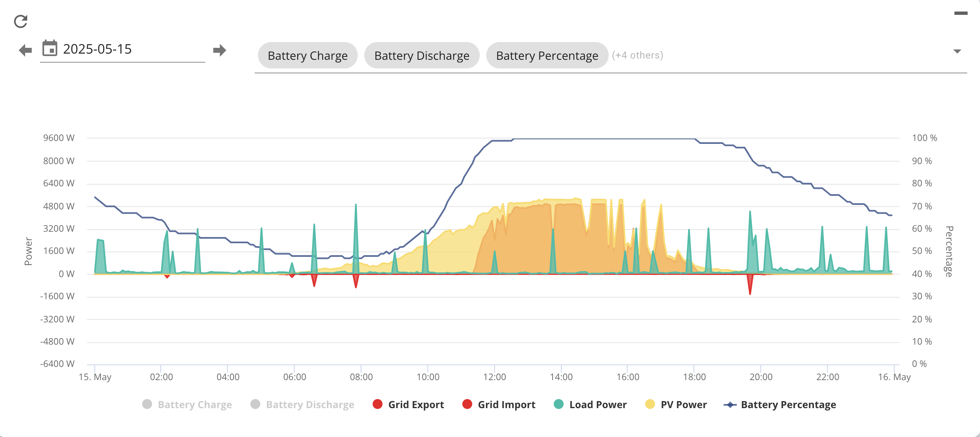Image resolution: width=980 pixels, height=437 pixels.
Task: Click the Percentage axis title
Action: pyautogui.click(x=950, y=251)
